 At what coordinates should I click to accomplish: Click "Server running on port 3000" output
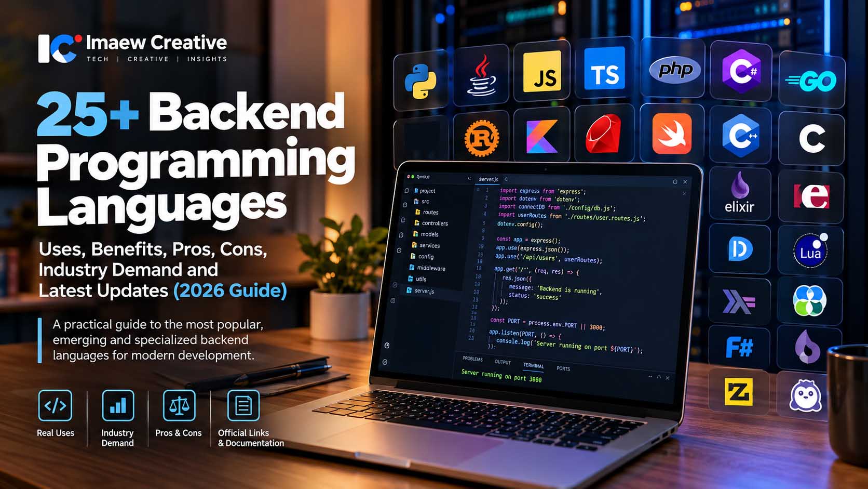coord(501,376)
